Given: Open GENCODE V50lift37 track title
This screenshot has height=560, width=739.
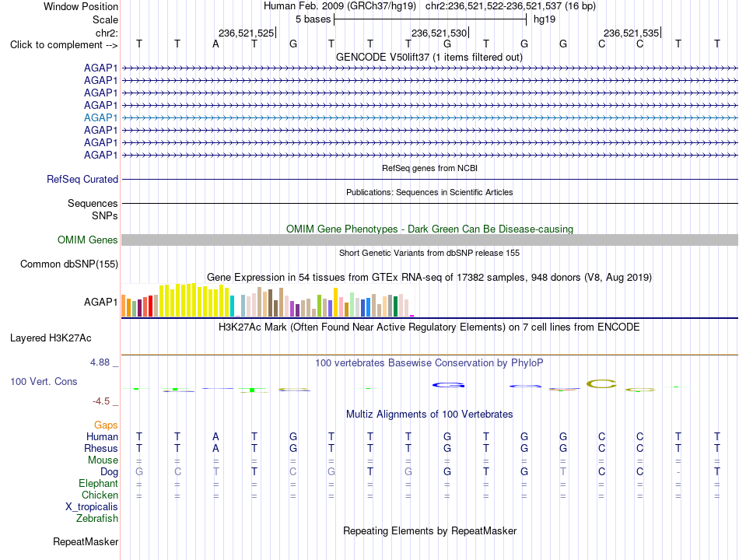Looking at the screenshot, I should pos(429,57).
